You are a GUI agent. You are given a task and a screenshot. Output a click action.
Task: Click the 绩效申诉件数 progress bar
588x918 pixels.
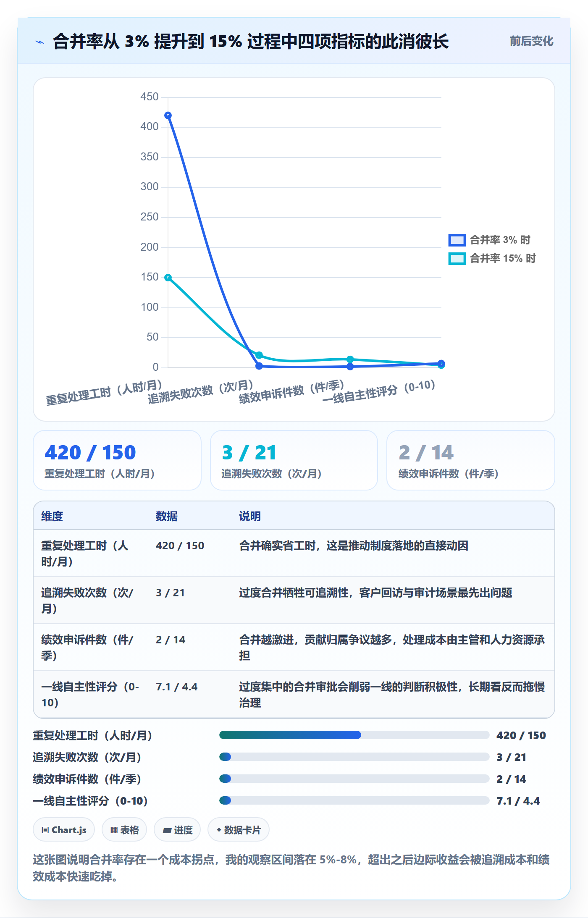coord(354,779)
